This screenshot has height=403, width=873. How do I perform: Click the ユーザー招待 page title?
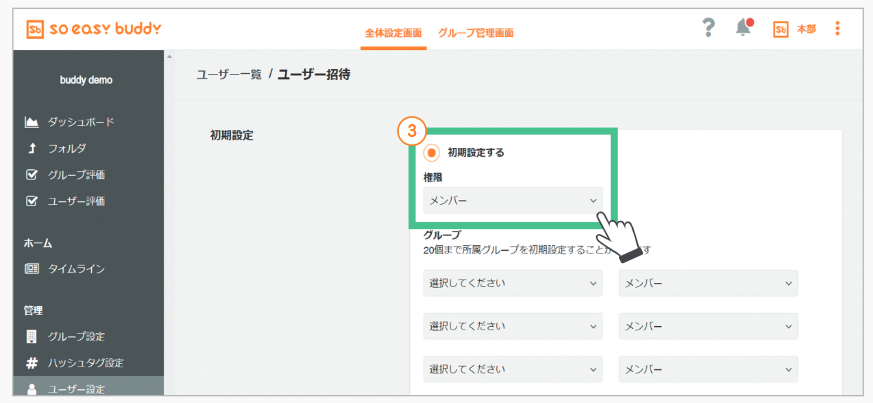314,75
